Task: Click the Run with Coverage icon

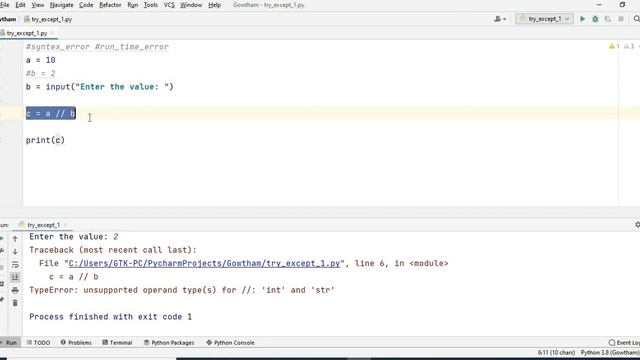Action: [608, 19]
